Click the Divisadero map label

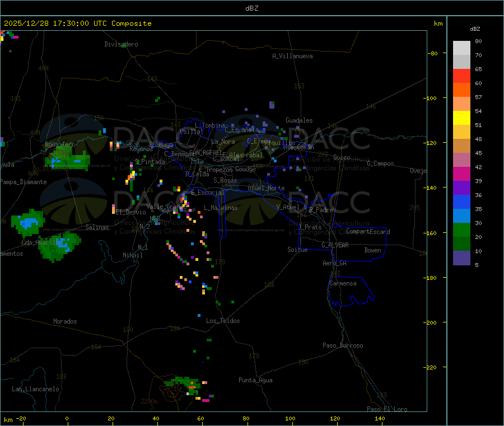pyautogui.click(x=121, y=44)
